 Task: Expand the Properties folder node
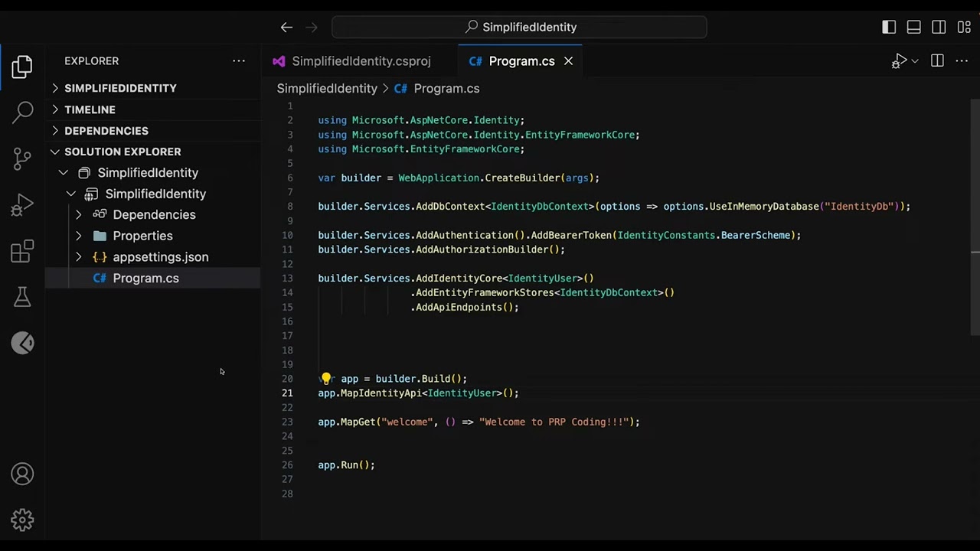(x=78, y=236)
